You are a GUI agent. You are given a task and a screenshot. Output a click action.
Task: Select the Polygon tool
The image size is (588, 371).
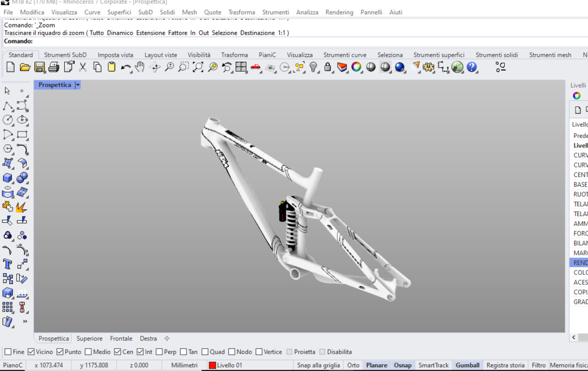click(8, 148)
